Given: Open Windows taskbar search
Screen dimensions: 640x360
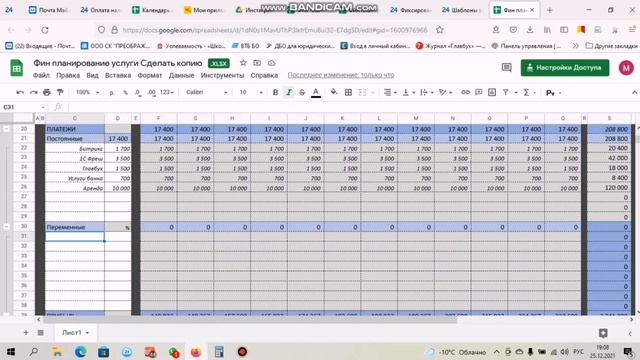Looking at the screenshot, I should pos(34,352).
